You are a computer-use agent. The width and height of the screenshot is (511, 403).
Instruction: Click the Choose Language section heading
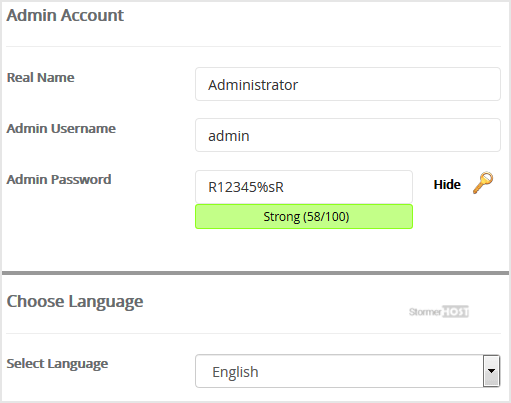coord(75,302)
